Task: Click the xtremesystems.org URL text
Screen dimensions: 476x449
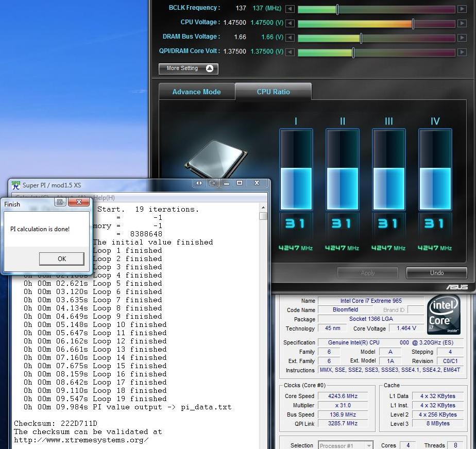Action: 81,440
